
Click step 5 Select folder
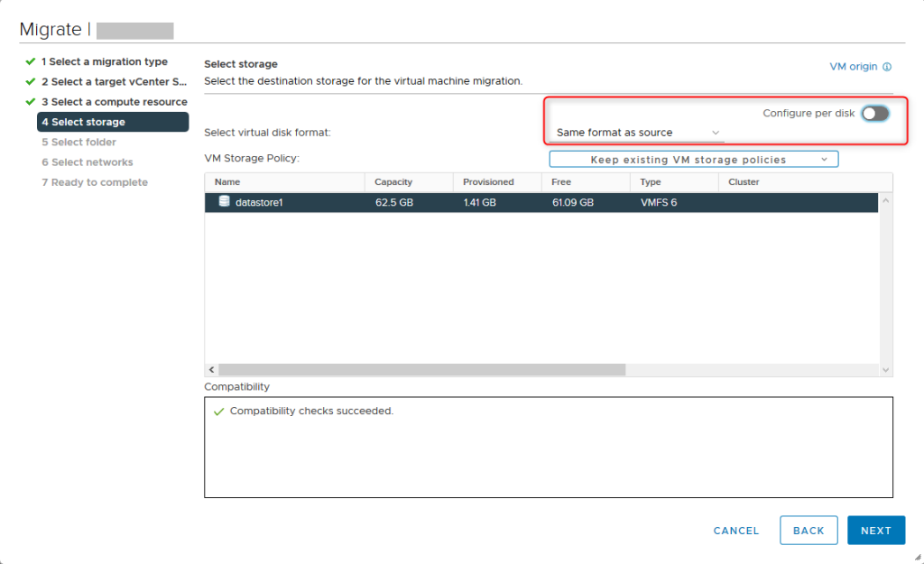click(79, 142)
